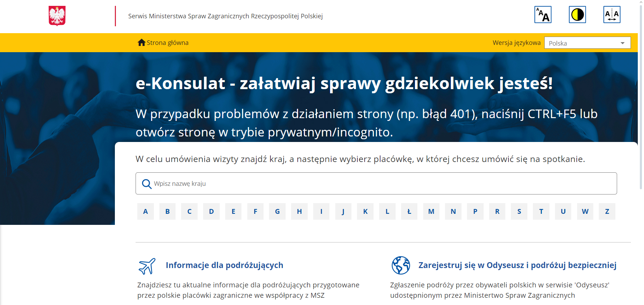Toggle the high contrast mode icon
The image size is (644, 305).
pos(577,15)
